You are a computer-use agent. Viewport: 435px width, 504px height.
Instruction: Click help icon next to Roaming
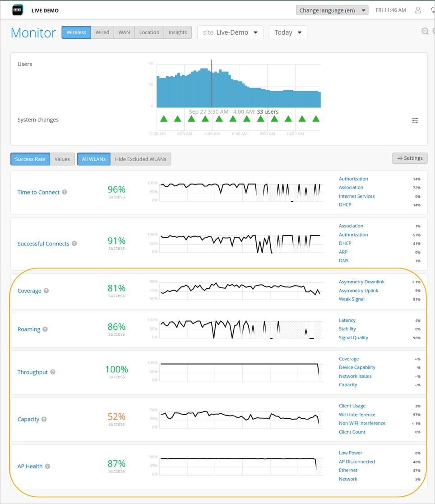click(45, 329)
